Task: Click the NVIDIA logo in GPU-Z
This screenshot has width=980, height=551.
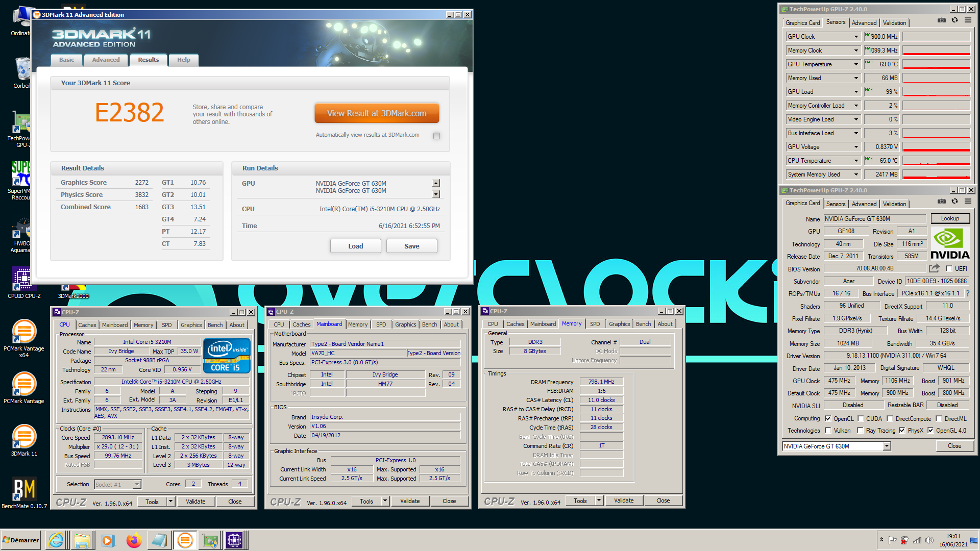Action: click(949, 244)
